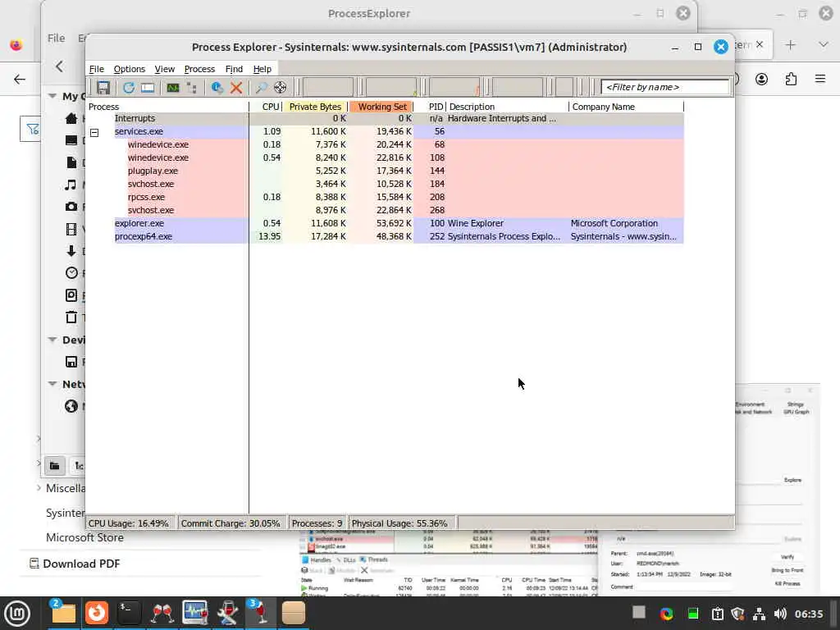Click the red X Kill Process icon

tap(236, 87)
